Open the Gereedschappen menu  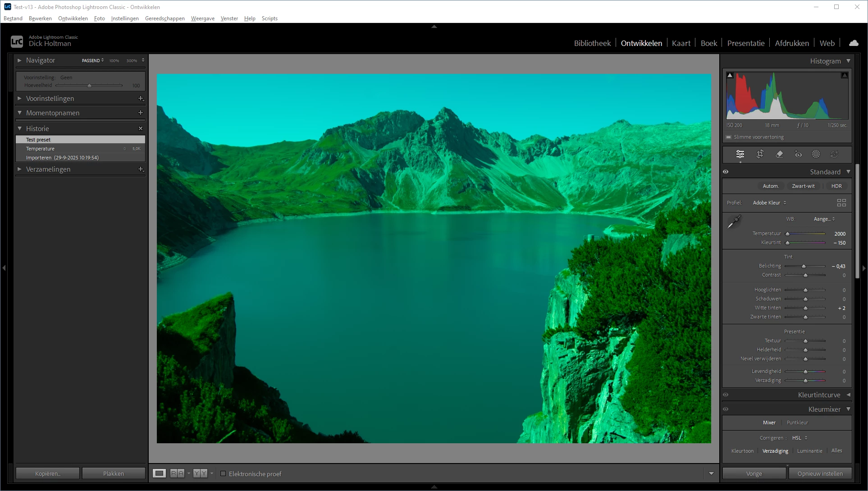(164, 18)
